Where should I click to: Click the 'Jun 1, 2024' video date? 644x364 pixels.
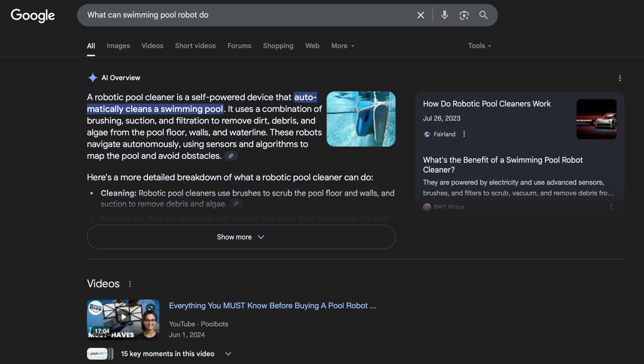187,335
